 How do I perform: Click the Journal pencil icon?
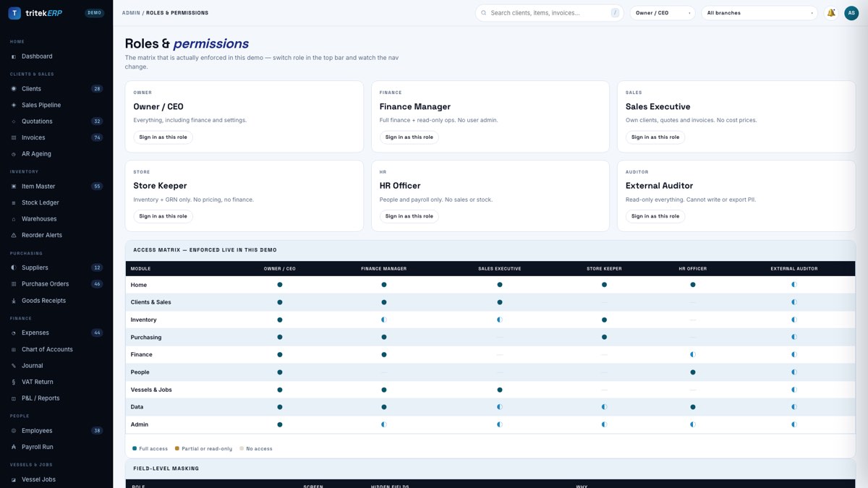[14, 366]
